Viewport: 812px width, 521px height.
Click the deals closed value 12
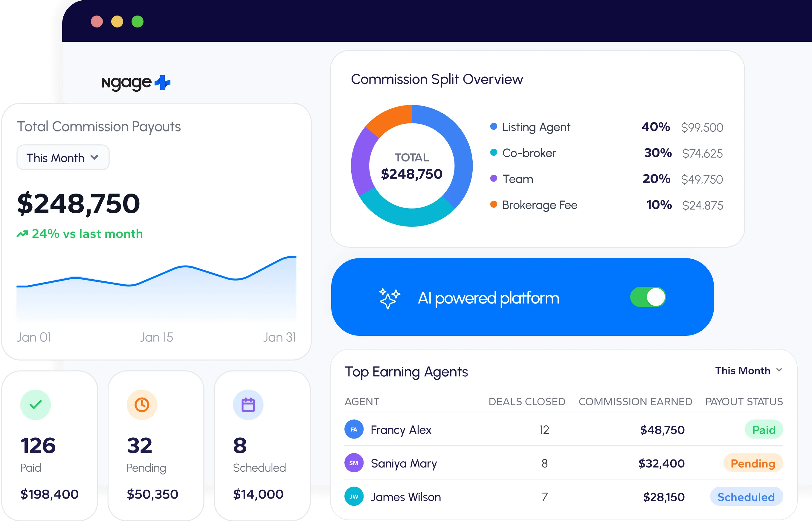544,430
